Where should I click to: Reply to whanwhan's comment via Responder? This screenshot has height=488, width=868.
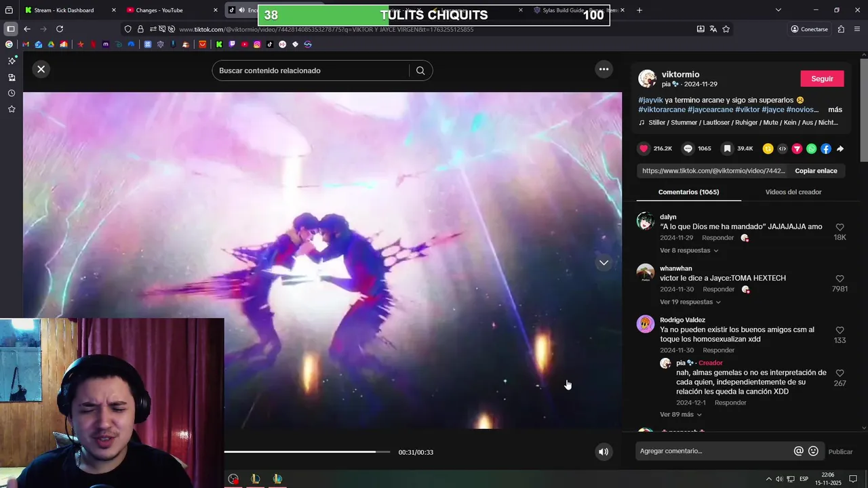click(x=718, y=289)
